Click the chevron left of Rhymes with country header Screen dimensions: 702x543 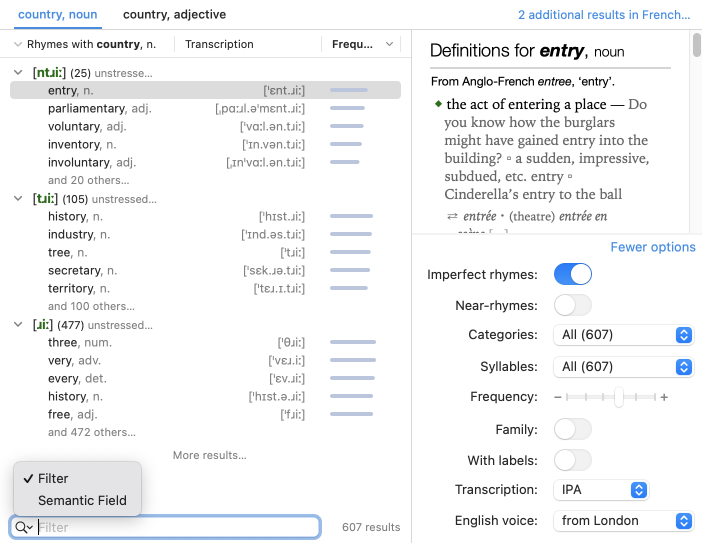(18, 45)
